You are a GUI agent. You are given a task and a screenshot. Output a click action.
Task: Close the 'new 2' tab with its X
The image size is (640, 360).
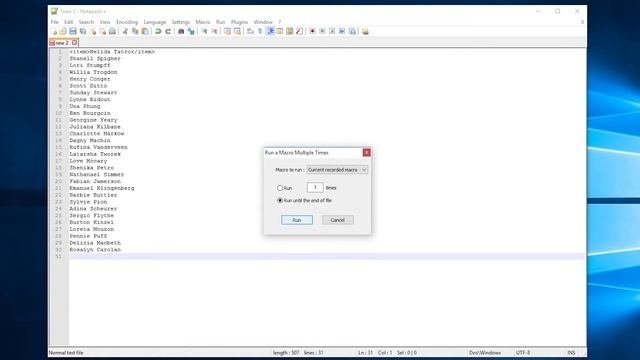pyautogui.click(x=75, y=42)
